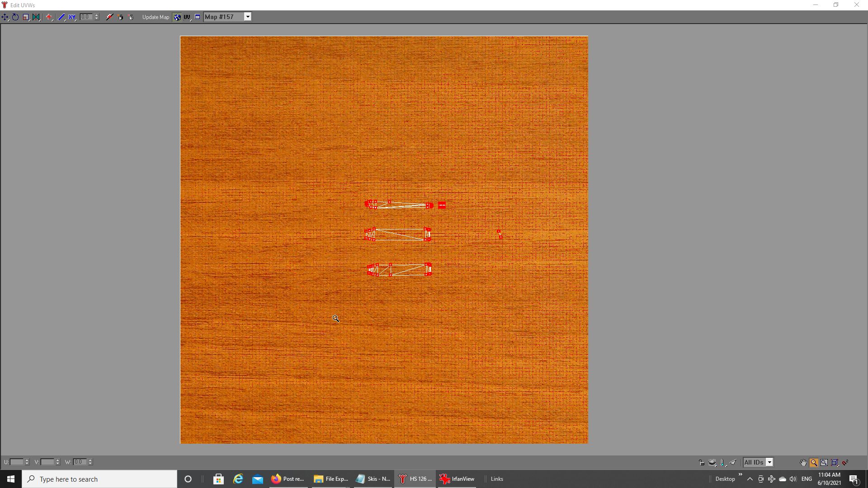Toggle the Snap magnet icon

coord(845,462)
